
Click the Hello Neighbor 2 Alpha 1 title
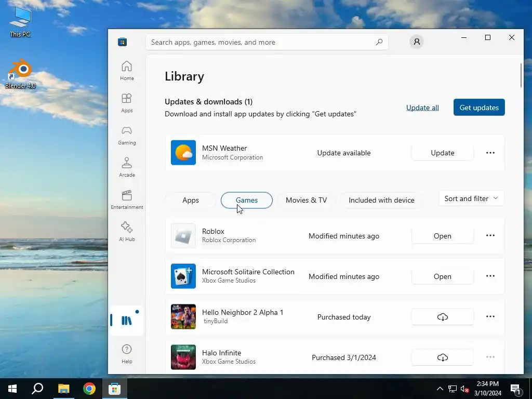[x=243, y=312]
